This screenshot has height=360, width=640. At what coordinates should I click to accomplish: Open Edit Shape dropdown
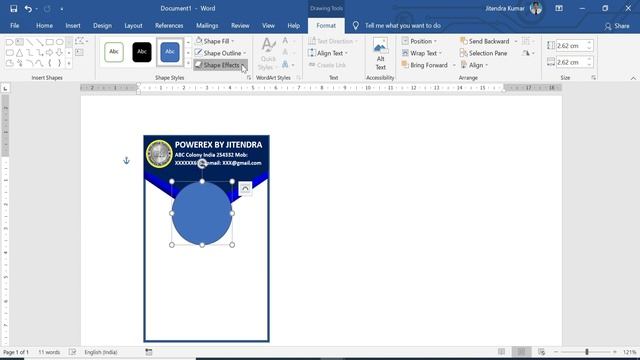(x=81, y=41)
